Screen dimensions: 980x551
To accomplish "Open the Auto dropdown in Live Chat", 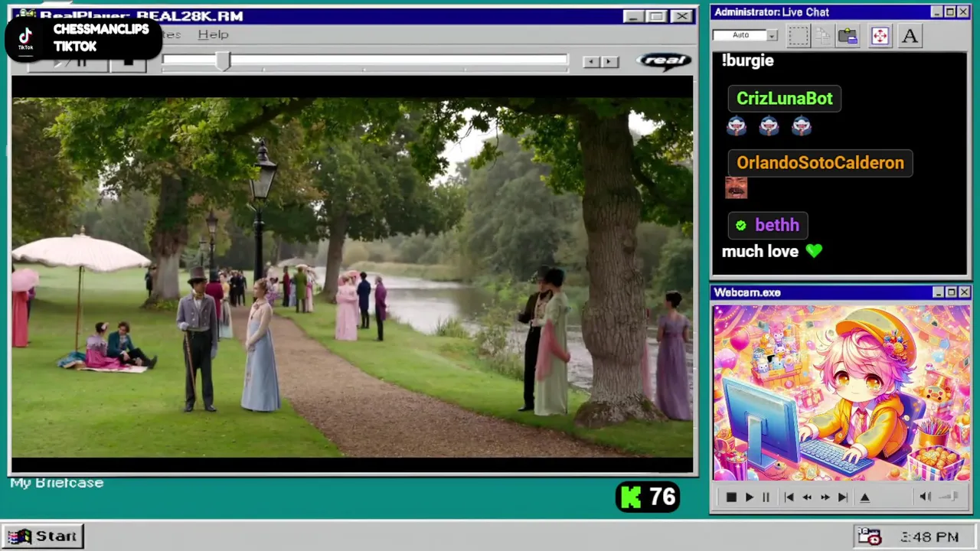I will (x=772, y=35).
